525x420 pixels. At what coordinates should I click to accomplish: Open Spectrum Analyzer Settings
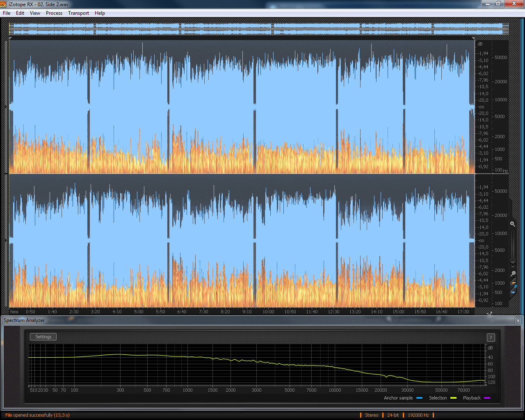tap(43, 337)
